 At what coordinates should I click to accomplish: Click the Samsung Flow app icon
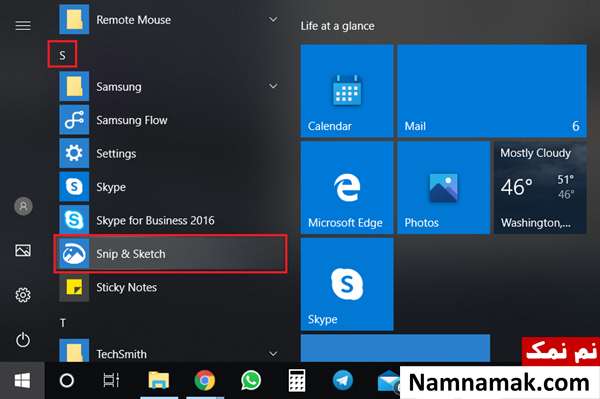[74, 120]
